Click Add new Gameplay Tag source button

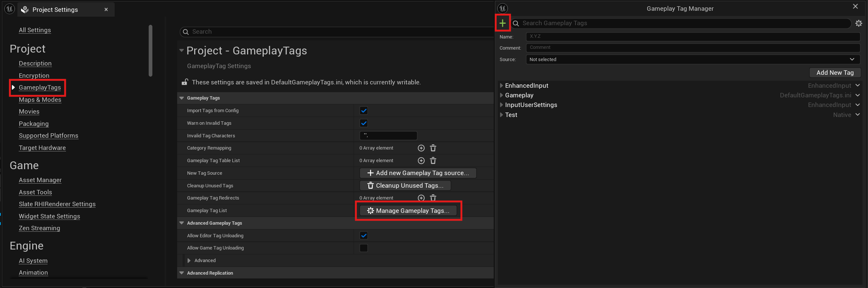tap(418, 173)
